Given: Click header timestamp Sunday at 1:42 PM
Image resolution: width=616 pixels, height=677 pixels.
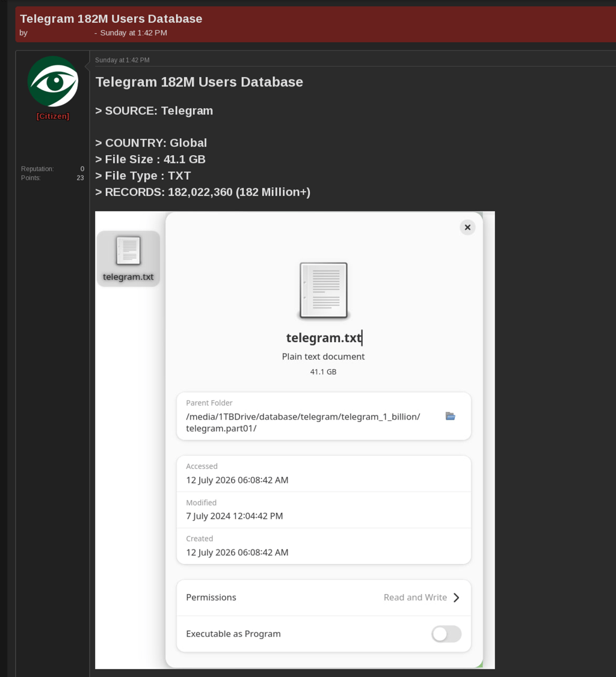Looking at the screenshot, I should click(134, 33).
